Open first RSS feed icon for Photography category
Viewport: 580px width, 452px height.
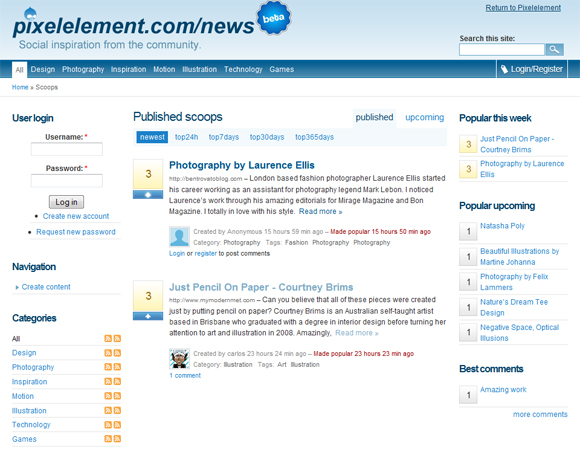pyautogui.click(x=108, y=367)
